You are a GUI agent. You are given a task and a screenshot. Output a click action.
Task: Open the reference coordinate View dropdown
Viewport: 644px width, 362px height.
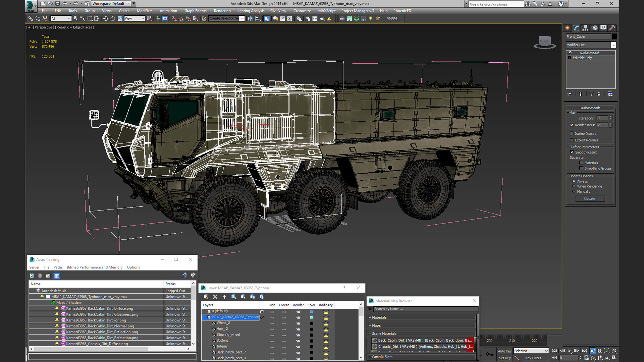[x=134, y=19]
